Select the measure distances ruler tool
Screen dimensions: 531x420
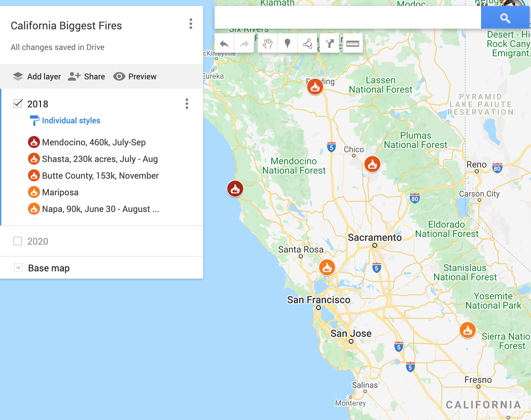pos(353,44)
